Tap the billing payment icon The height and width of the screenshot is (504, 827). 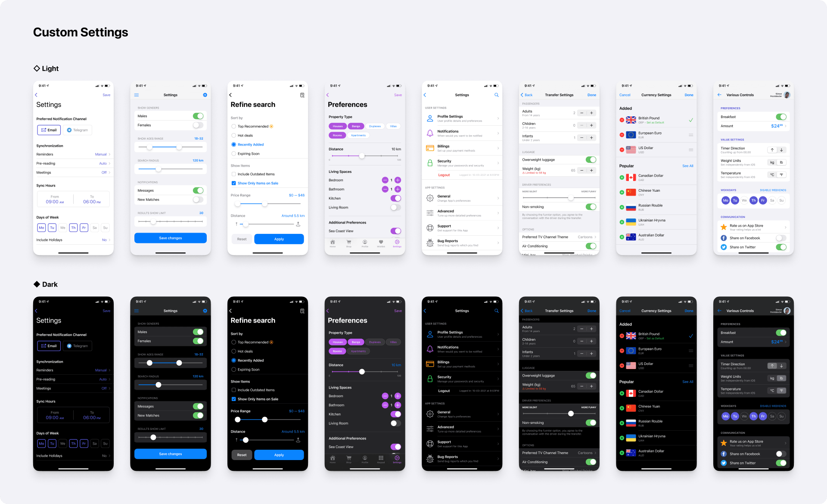click(x=430, y=148)
